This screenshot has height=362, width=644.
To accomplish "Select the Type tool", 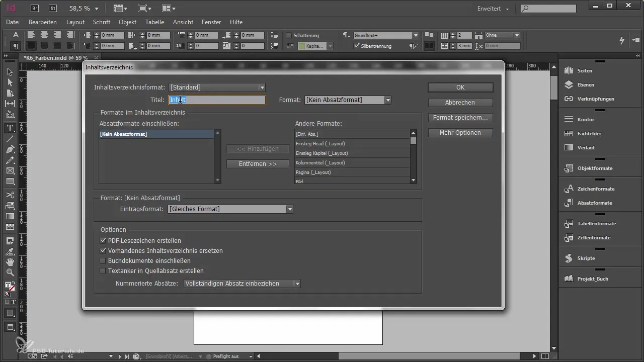I will point(10,128).
